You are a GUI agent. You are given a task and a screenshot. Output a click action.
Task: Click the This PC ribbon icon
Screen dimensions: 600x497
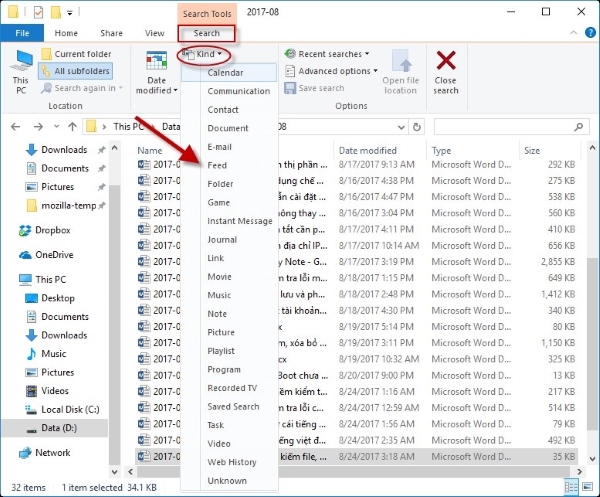20,70
